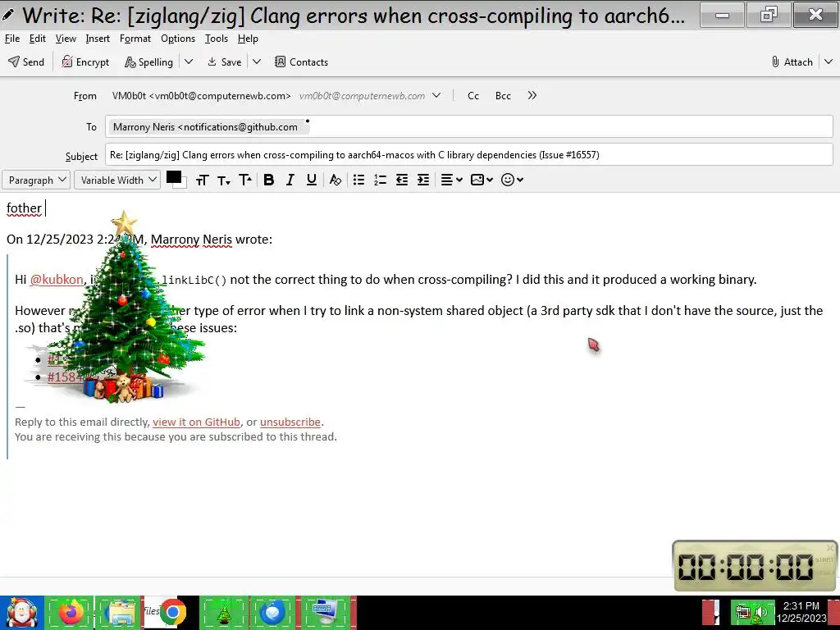This screenshot has width=840, height=630.
Task: Open the taskbar clock showing 2:31 PM
Action: coord(801,612)
